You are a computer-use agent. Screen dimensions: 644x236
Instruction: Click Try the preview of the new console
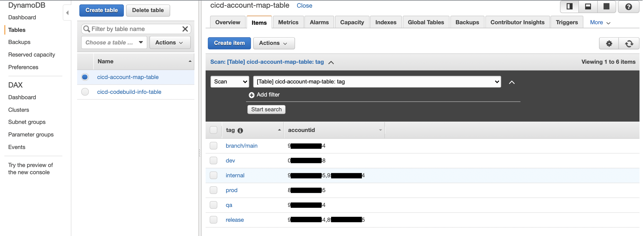point(30,169)
